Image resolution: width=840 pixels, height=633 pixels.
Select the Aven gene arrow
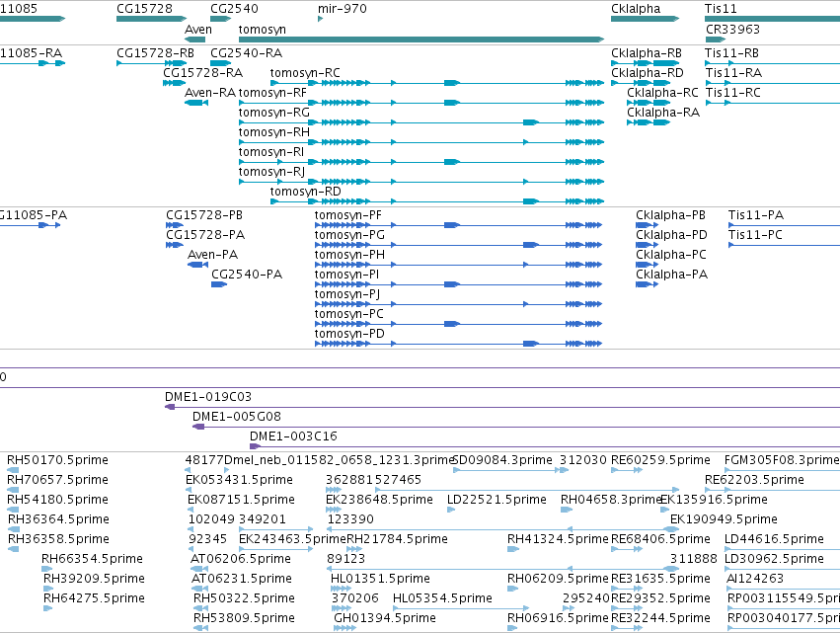click(194, 40)
